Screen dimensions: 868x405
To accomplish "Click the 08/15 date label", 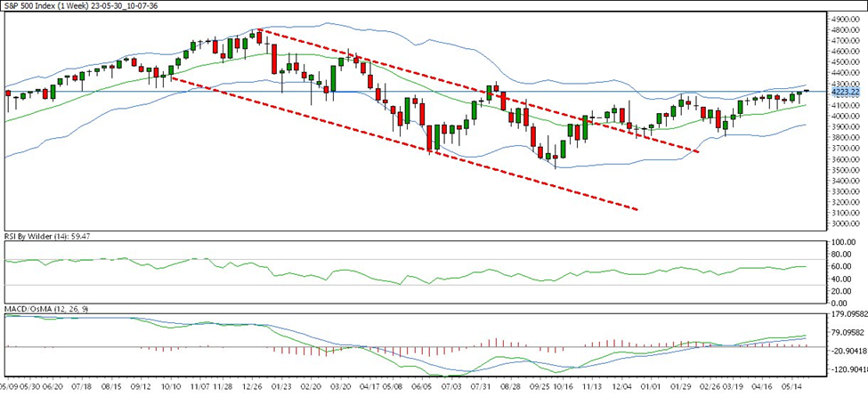I will click(112, 385).
